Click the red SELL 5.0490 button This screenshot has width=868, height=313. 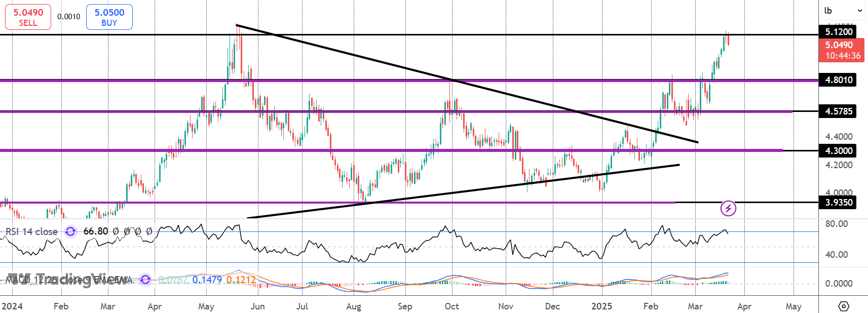pyautogui.click(x=28, y=17)
